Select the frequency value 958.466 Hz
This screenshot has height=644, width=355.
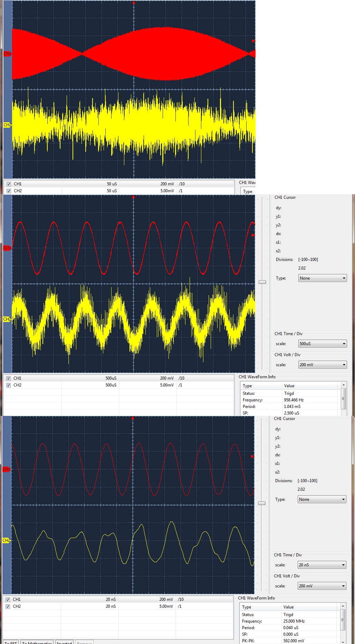point(294,400)
